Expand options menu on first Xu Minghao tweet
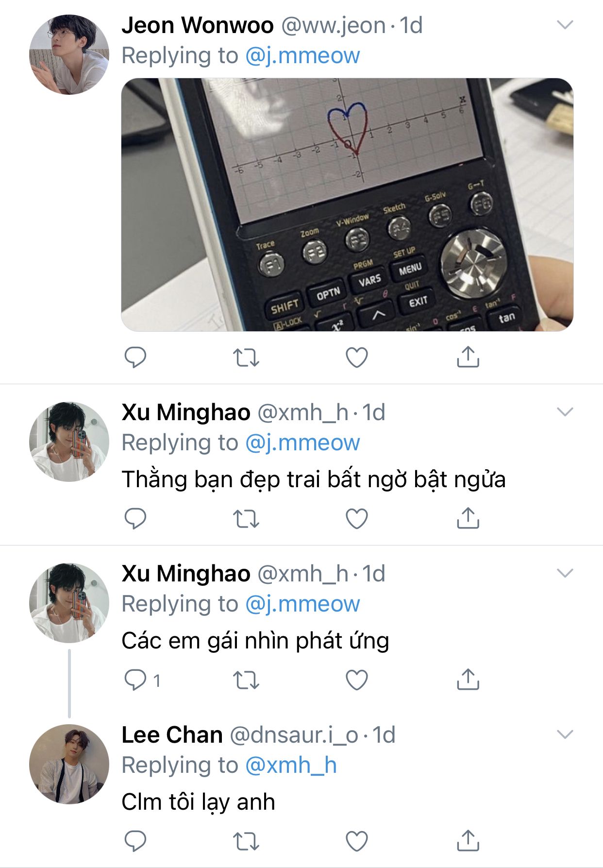This screenshot has width=603, height=868. coord(565,412)
